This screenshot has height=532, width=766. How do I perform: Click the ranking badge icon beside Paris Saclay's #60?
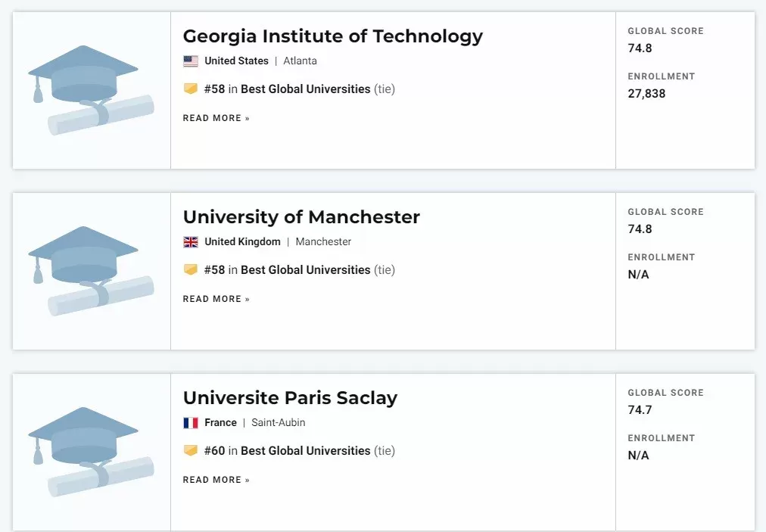click(x=191, y=450)
